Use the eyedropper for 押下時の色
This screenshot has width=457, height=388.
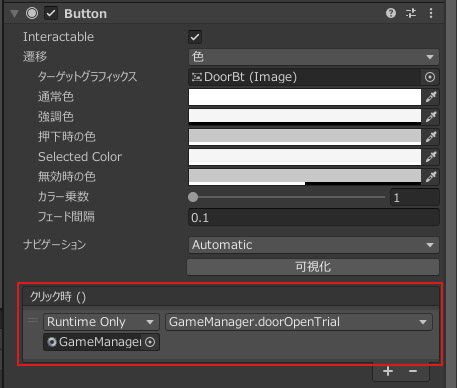(431, 137)
